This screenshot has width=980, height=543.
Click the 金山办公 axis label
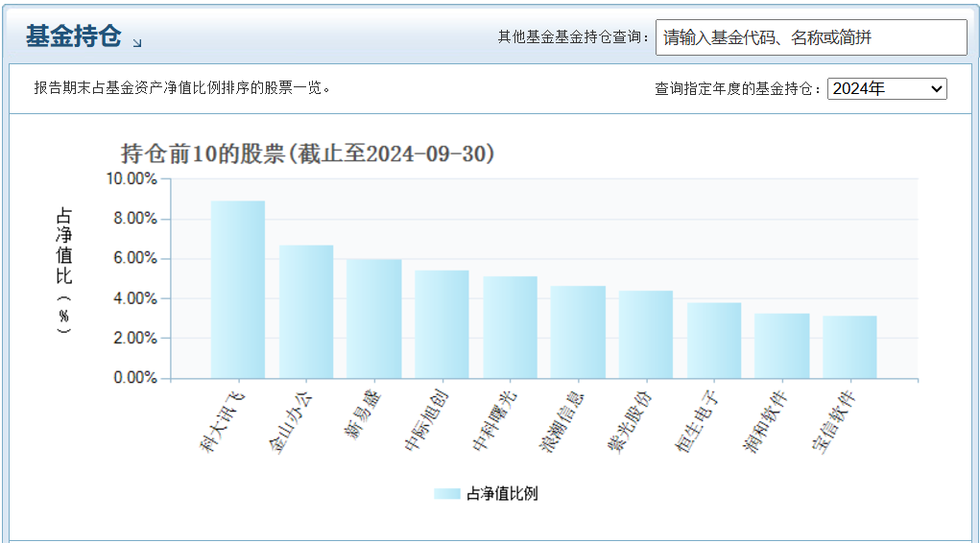pyautogui.click(x=290, y=422)
